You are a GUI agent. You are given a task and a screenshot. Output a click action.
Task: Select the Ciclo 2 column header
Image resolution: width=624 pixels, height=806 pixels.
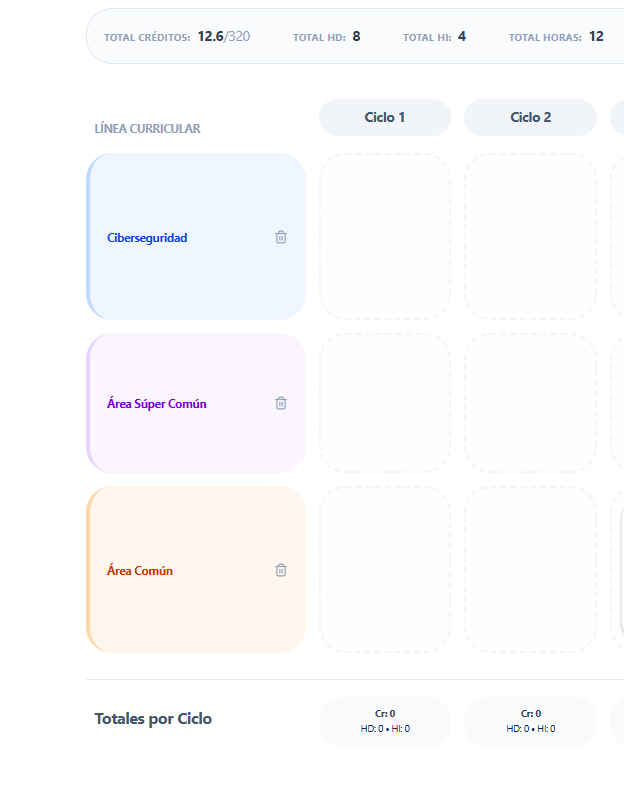(x=530, y=117)
